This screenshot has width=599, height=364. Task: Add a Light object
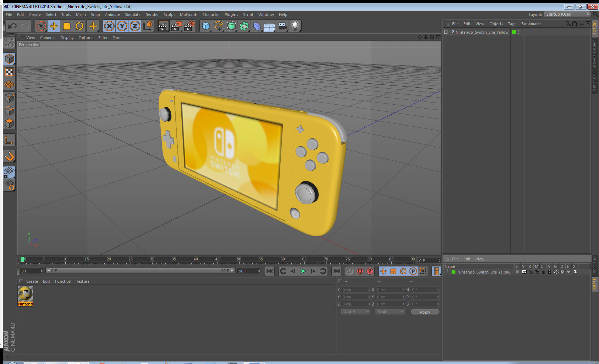click(295, 26)
